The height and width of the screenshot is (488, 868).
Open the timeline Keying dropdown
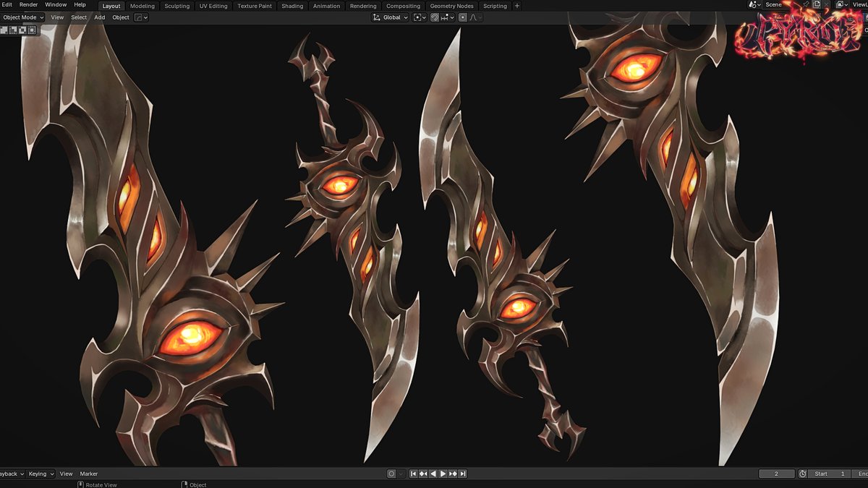click(x=41, y=474)
